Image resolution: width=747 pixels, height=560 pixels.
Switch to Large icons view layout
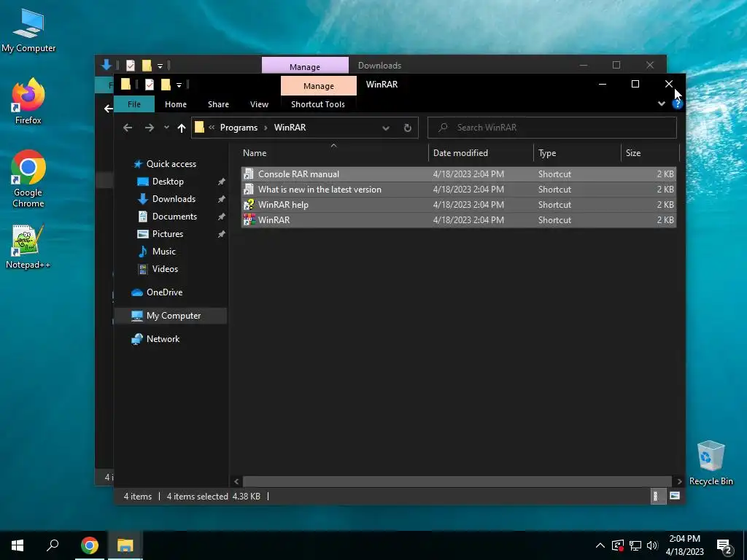point(675,496)
